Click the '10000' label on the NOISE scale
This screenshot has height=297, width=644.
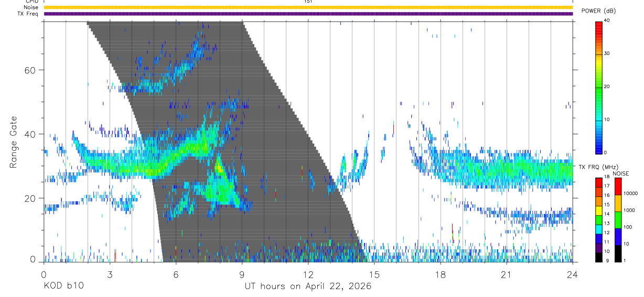[631, 193]
